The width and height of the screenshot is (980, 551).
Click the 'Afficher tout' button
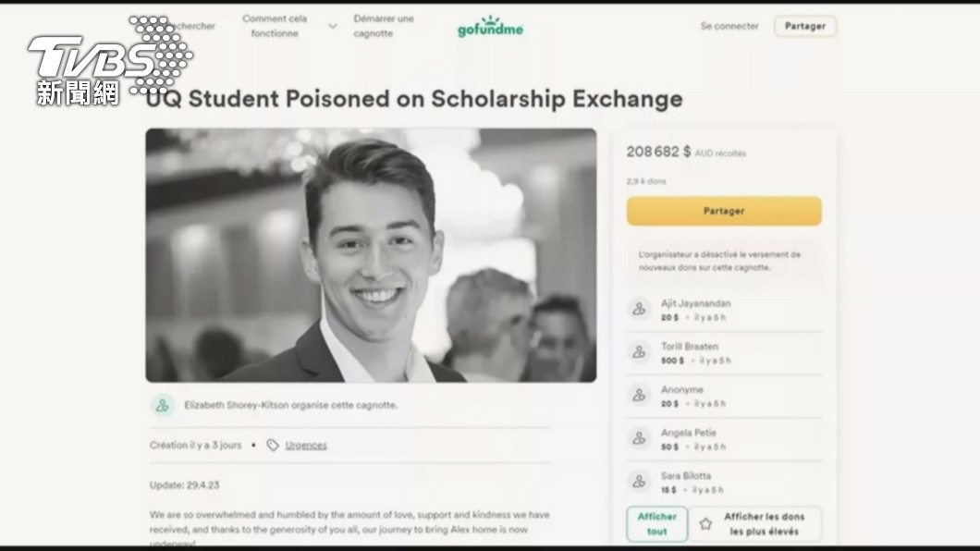pos(656,523)
